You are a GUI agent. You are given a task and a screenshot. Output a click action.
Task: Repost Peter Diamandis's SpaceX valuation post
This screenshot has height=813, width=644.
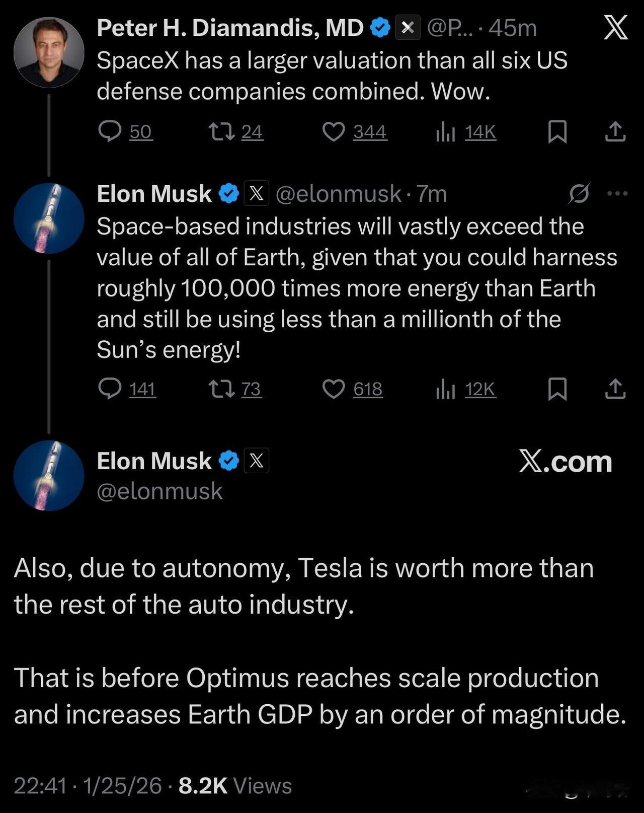221,131
